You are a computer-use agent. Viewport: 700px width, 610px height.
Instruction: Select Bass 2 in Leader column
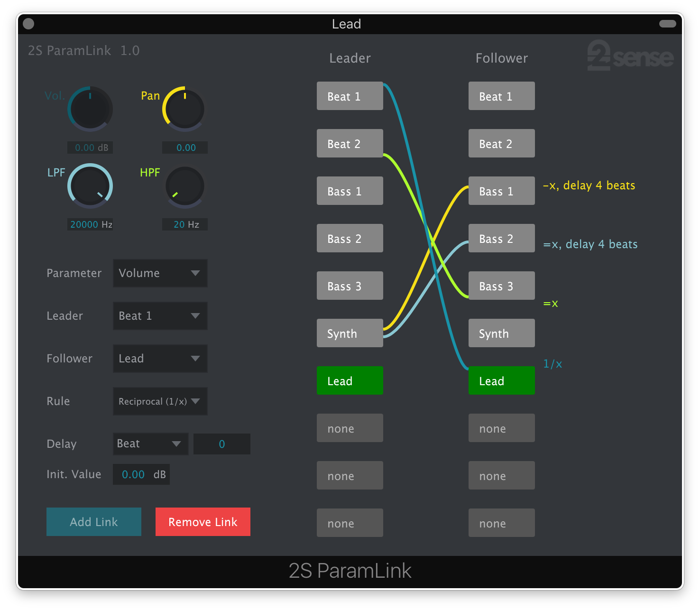[x=350, y=238]
